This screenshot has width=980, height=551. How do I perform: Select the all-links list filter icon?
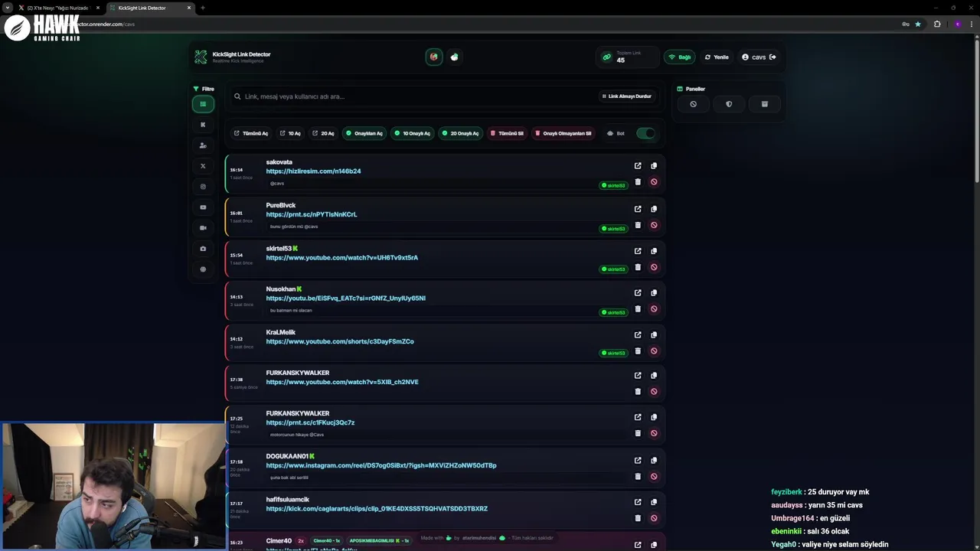click(x=203, y=104)
